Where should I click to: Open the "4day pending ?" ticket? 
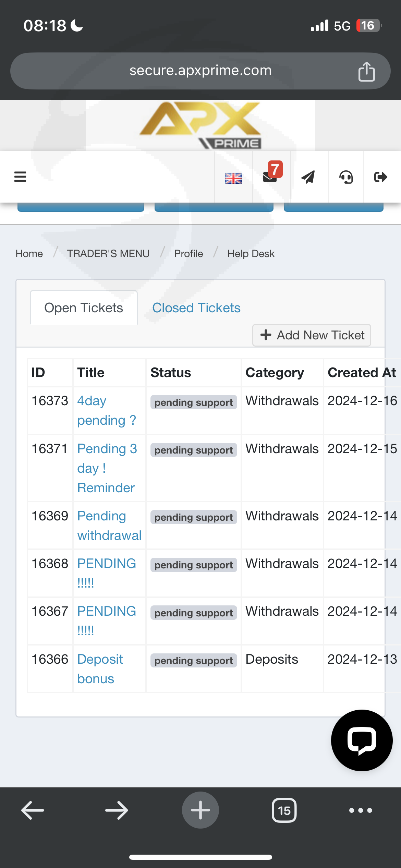(106, 410)
